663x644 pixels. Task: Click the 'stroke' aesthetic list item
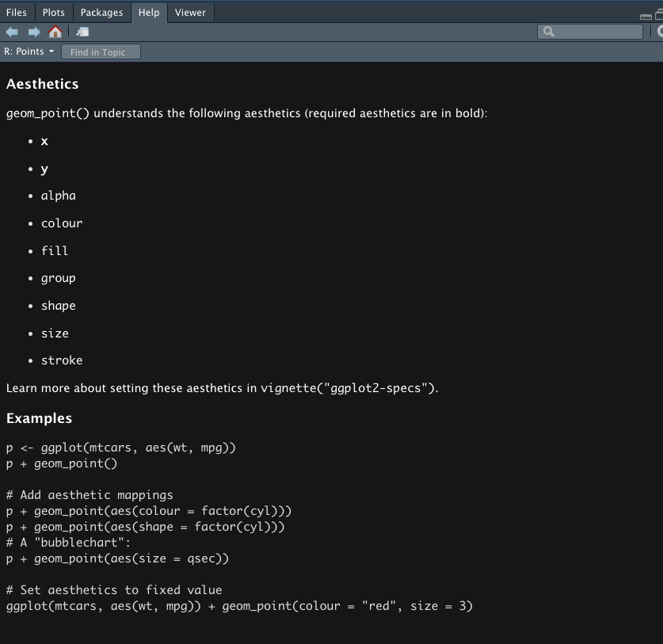(62, 360)
